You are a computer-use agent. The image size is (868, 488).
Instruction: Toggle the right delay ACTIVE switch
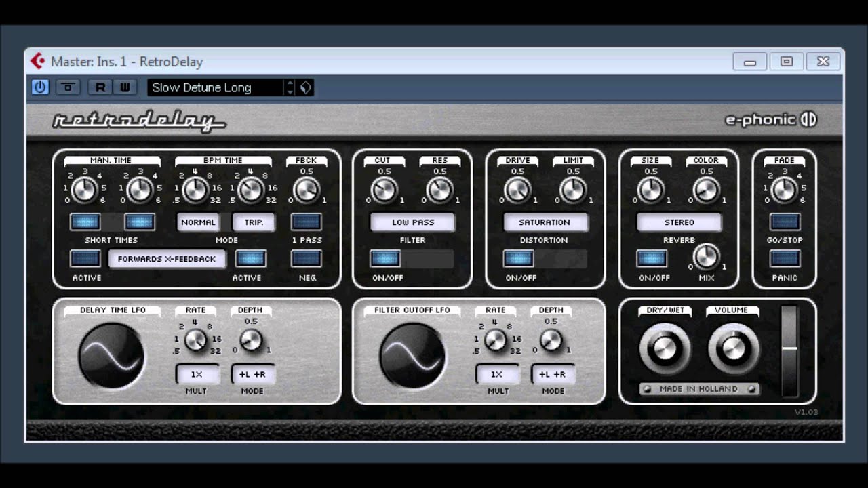[x=250, y=258]
